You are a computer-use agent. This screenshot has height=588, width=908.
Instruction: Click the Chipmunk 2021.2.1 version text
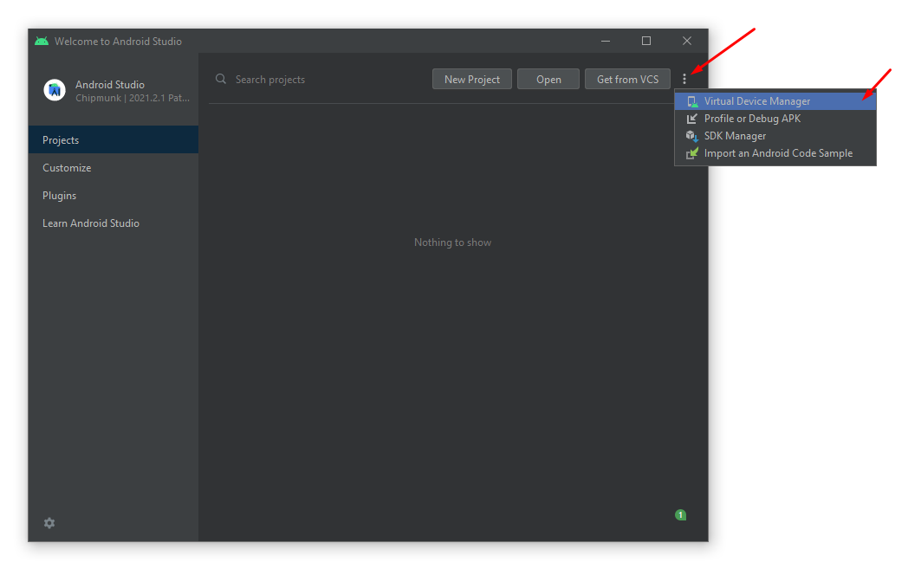pos(133,98)
